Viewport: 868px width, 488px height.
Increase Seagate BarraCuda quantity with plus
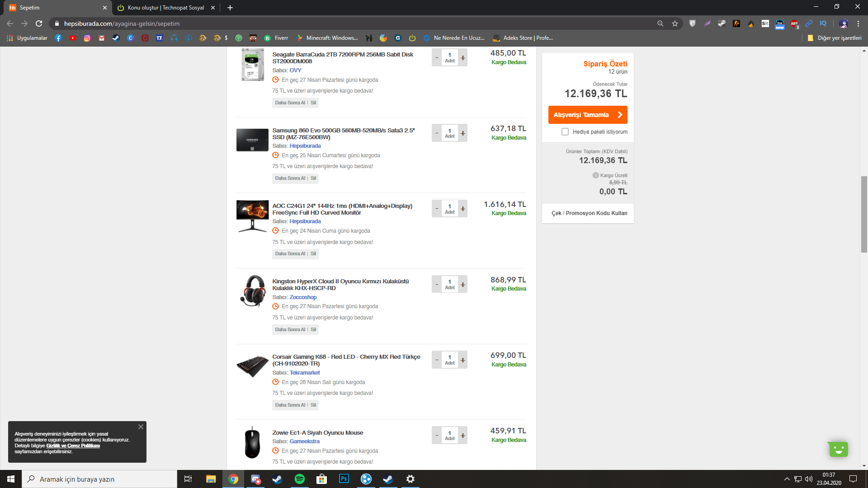pyautogui.click(x=462, y=58)
